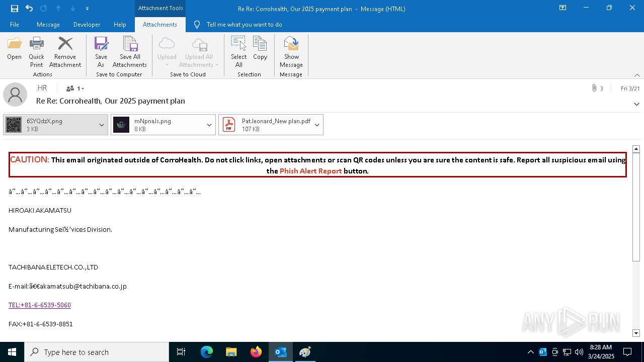Click the FAX:+81-6-6539-8851 text
The height and width of the screenshot is (362, 644).
pyautogui.click(x=41, y=324)
